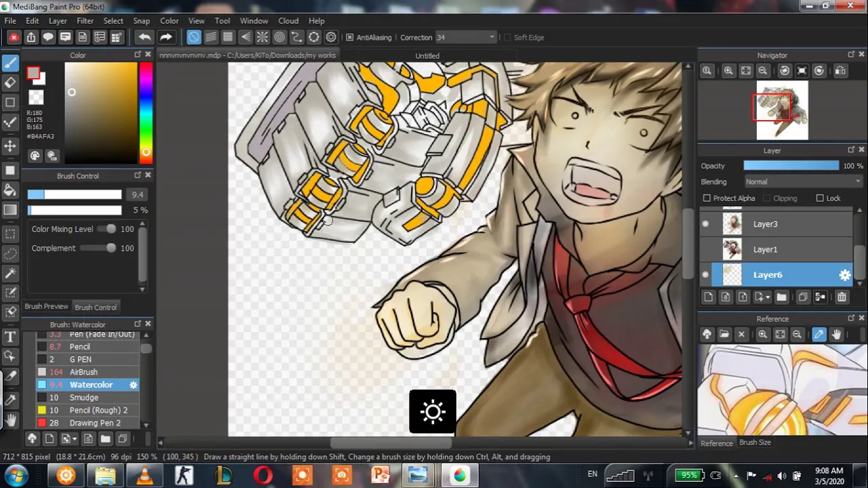
Task: Select the Magic Wand tool
Action: click(10, 274)
